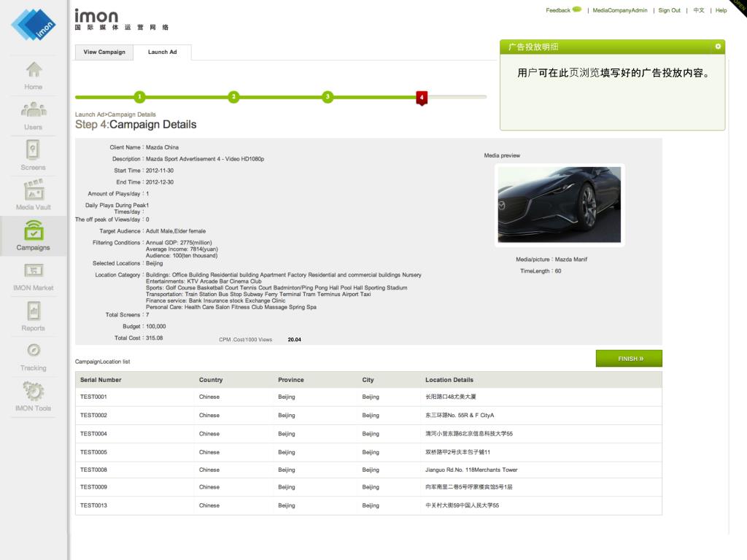Open the Screens section
The image size is (747, 560).
click(34, 155)
